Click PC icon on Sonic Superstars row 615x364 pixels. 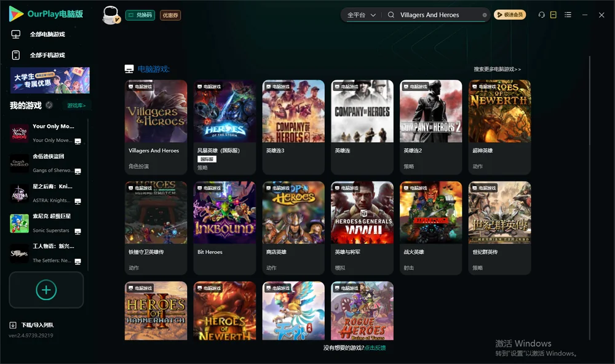[77, 231]
